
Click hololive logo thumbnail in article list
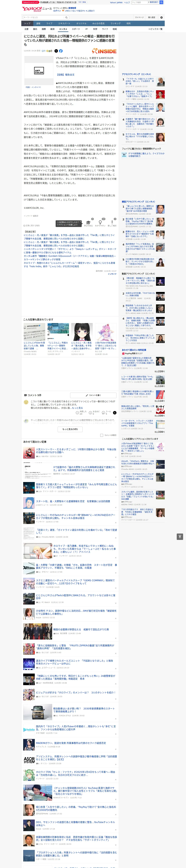click(29, 730)
